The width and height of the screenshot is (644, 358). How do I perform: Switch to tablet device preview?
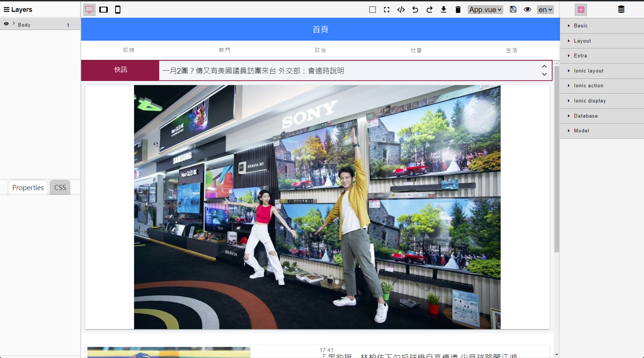(103, 10)
